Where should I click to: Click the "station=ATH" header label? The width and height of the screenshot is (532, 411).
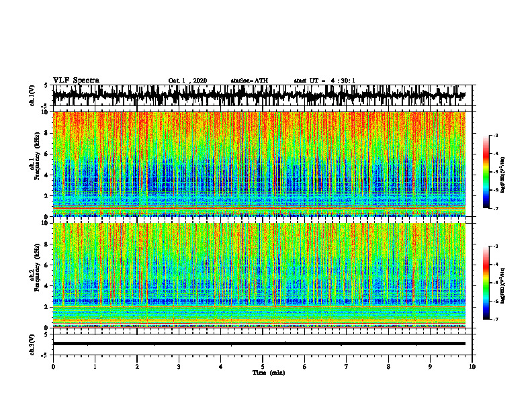click(x=249, y=81)
